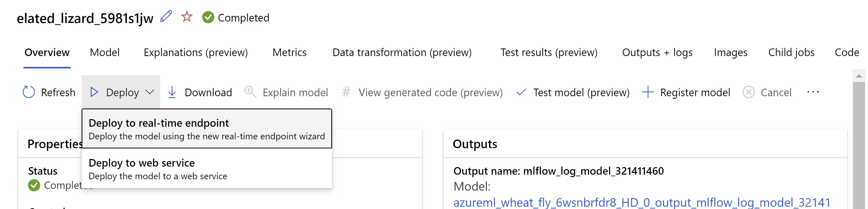Switch to the Model tab
Image resolution: width=868 pixels, height=209 pixels.
pyautogui.click(x=104, y=53)
